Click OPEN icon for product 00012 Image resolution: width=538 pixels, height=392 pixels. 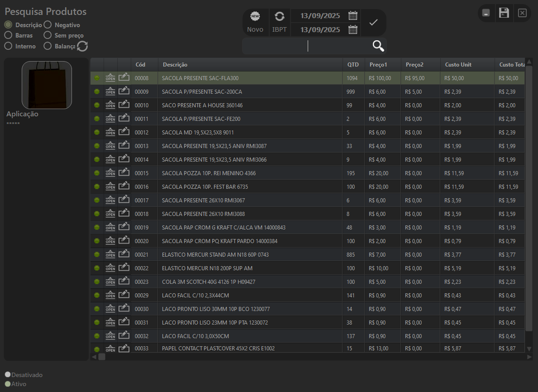(x=110, y=132)
